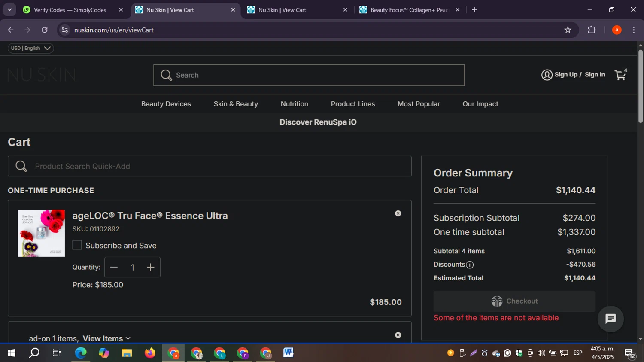Bookmark this page with star icon
Image resolution: width=644 pixels, height=362 pixels.
pos(568,30)
